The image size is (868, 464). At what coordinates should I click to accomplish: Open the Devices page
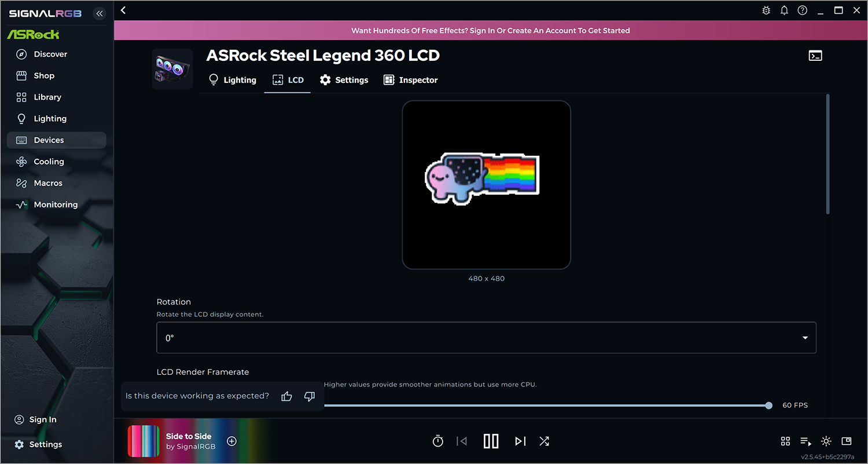tap(57, 140)
